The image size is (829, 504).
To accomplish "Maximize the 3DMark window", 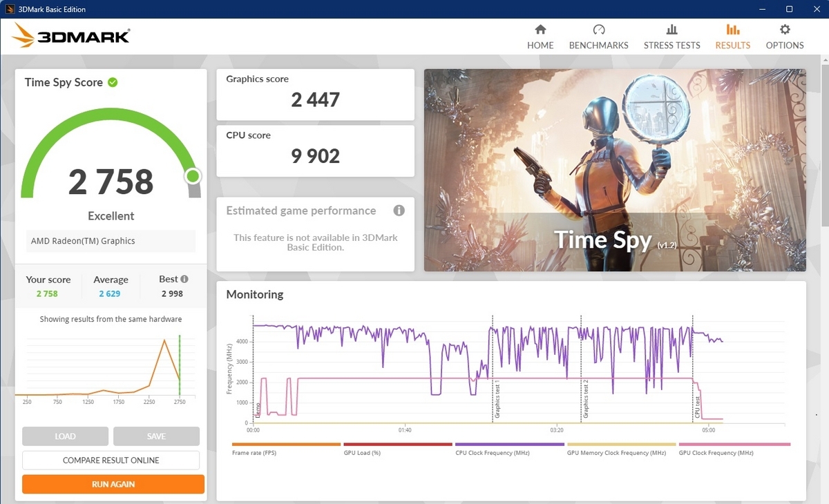I will pos(789,9).
